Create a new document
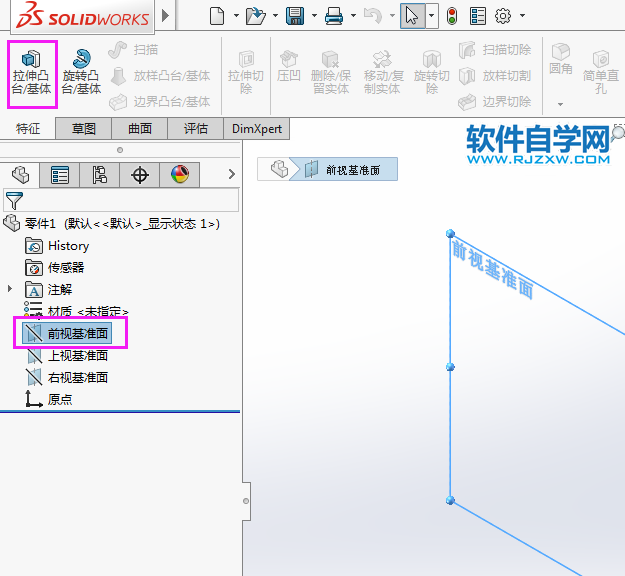 click(x=217, y=16)
